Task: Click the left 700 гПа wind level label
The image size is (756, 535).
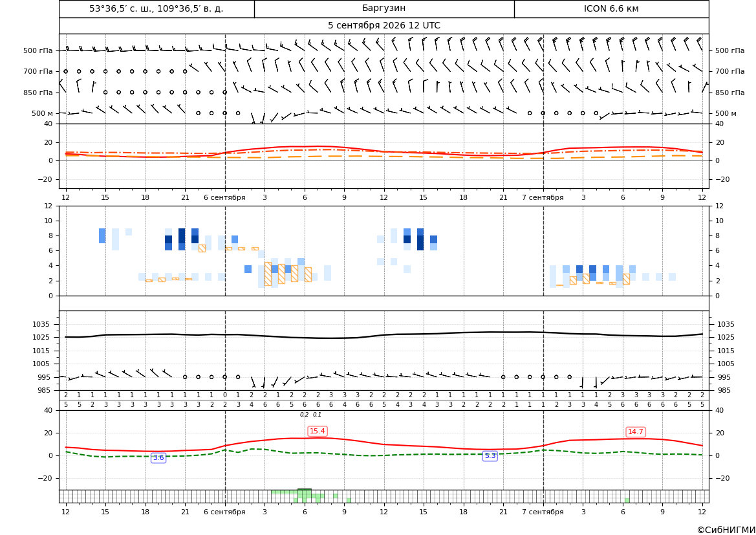Action: pyautogui.click(x=38, y=71)
